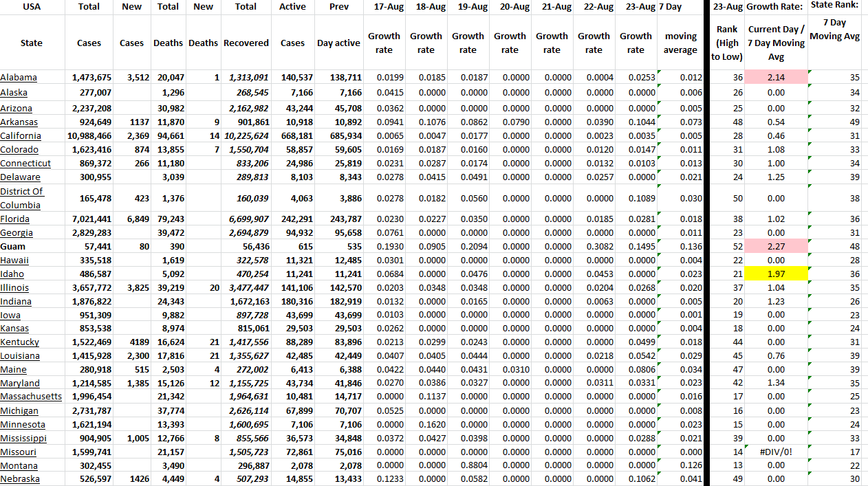Click the #DIV/0! error cell
The height and width of the screenshot is (486, 868).
(776, 452)
